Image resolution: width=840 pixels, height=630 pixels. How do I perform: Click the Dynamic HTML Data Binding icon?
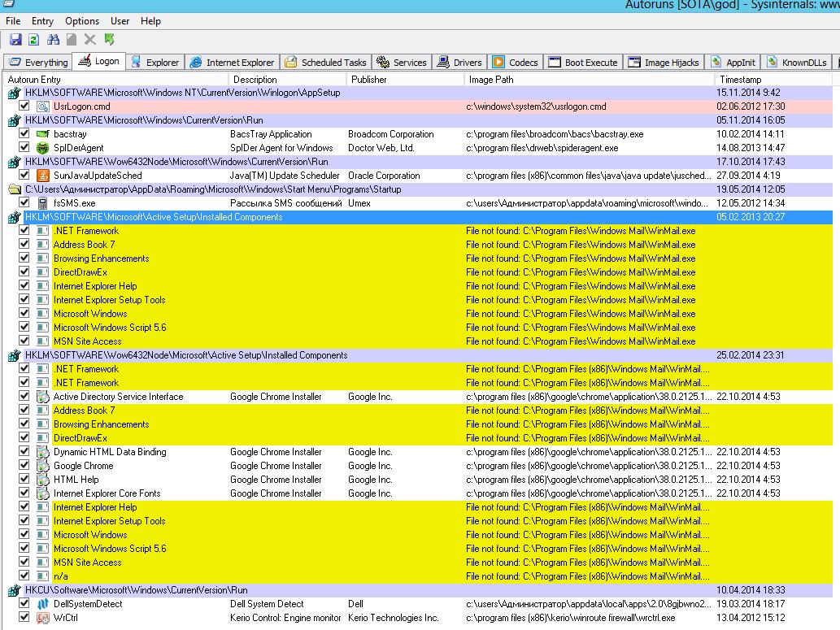click(42, 452)
